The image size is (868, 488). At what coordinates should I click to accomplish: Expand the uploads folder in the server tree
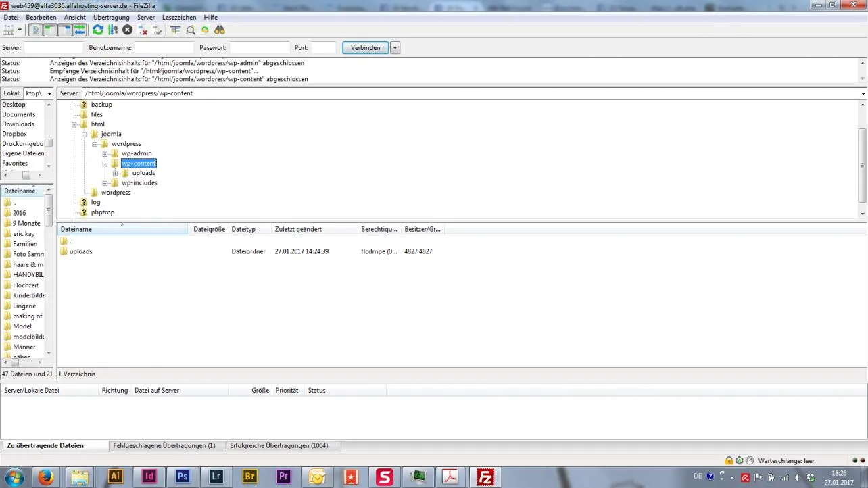(116, 173)
